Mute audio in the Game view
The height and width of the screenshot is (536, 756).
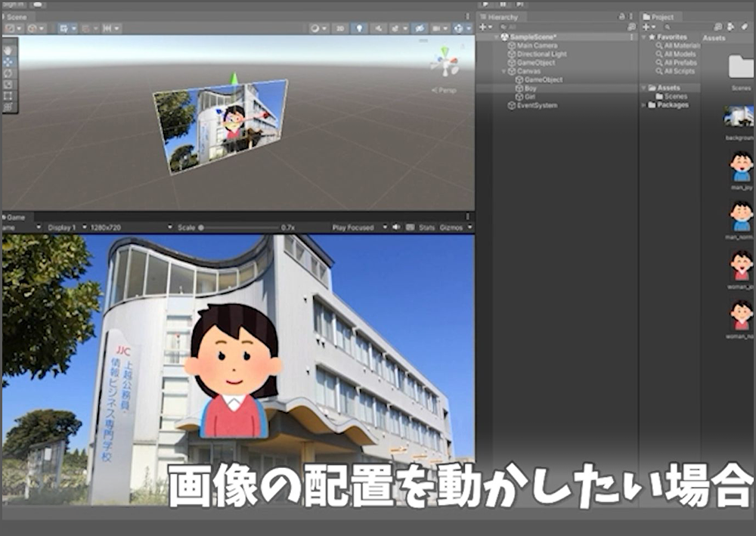(x=395, y=227)
